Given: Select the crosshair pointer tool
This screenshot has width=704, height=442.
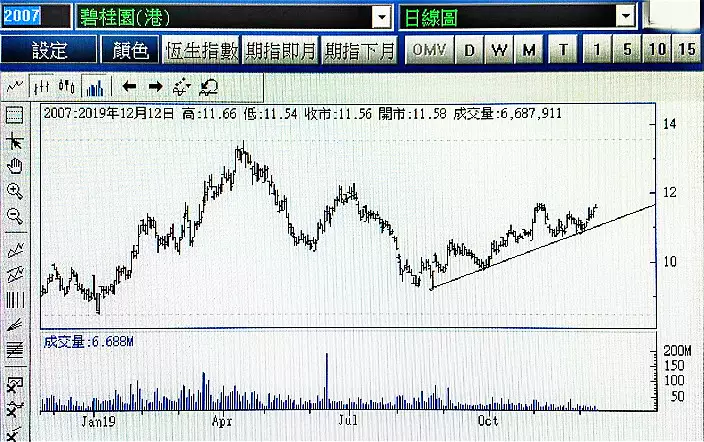Looking at the screenshot, I should click(x=14, y=141).
